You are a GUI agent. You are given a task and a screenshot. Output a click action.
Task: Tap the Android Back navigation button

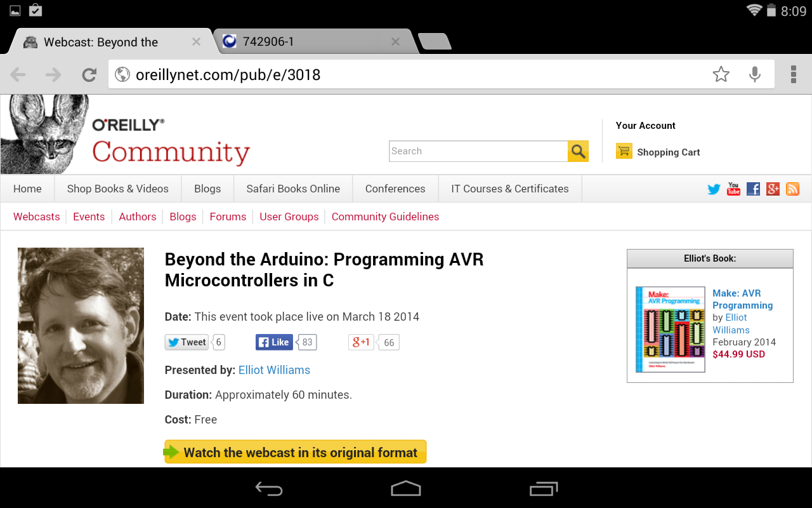269,488
